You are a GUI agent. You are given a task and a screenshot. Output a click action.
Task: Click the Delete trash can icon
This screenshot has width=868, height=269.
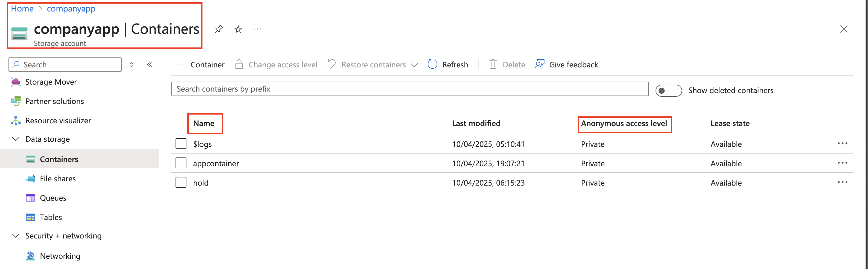pyautogui.click(x=493, y=64)
